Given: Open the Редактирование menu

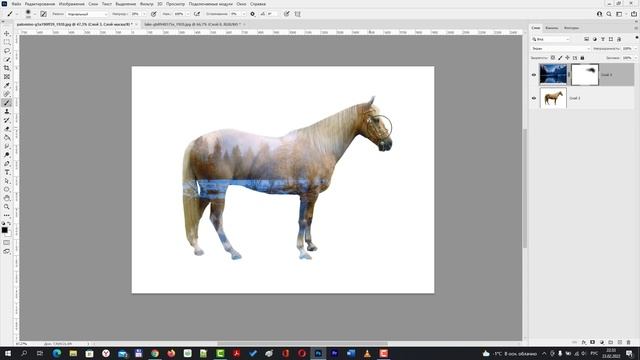Looking at the screenshot, I should click(x=40, y=4).
